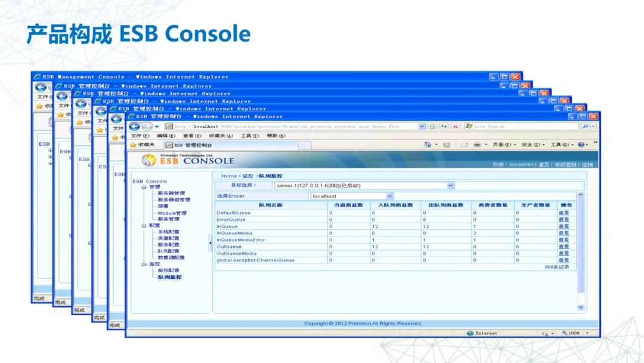Viewport: 644px width, 363px height.
Task: Open the 查看(V) menu
Action: pyautogui.click(x=192, y=136)
